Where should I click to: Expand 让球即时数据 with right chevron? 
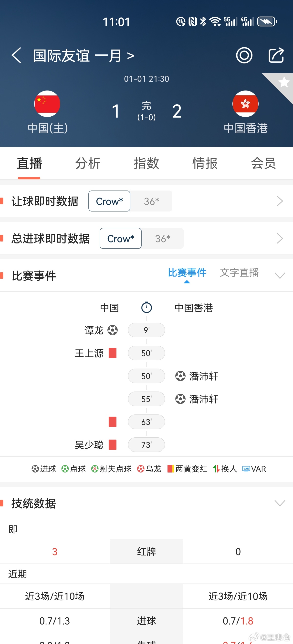(280, 201)
